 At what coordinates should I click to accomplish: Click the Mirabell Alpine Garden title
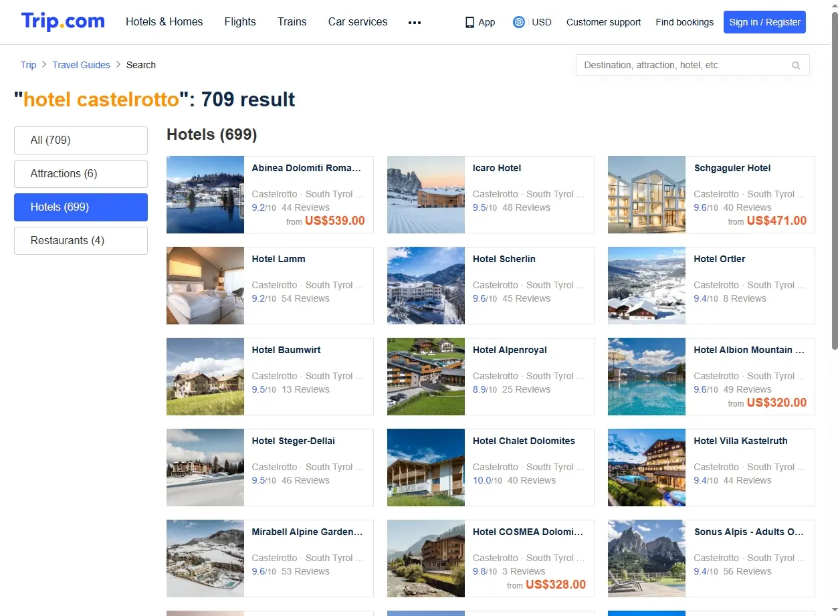pyautogui.click(x=307, y=532)
